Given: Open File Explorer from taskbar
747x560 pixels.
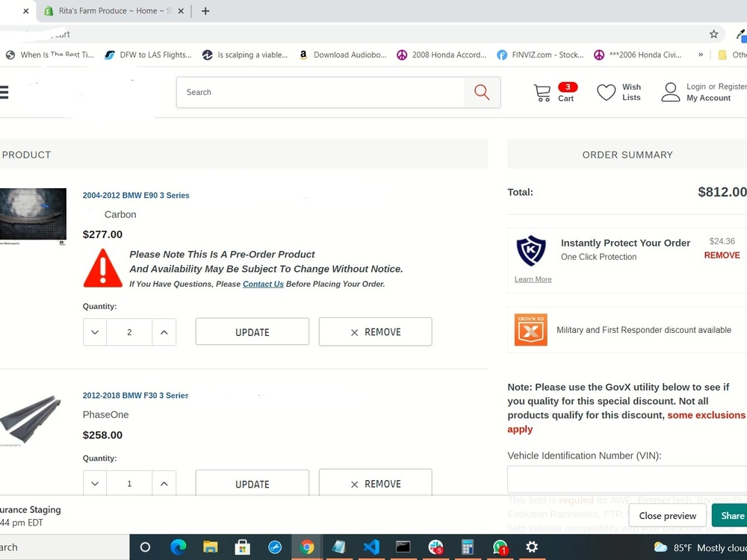Looking at the screenshot, I should point(210,547).
